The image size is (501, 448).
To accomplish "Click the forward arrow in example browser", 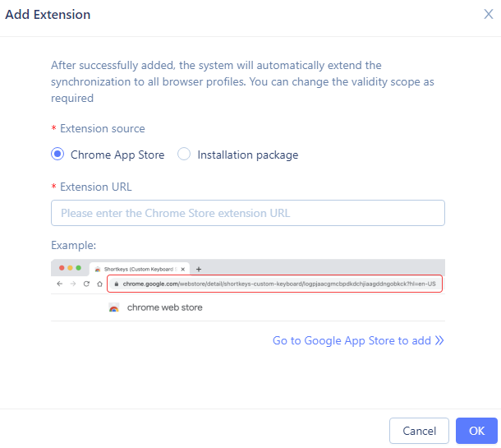I will [73, 284].
